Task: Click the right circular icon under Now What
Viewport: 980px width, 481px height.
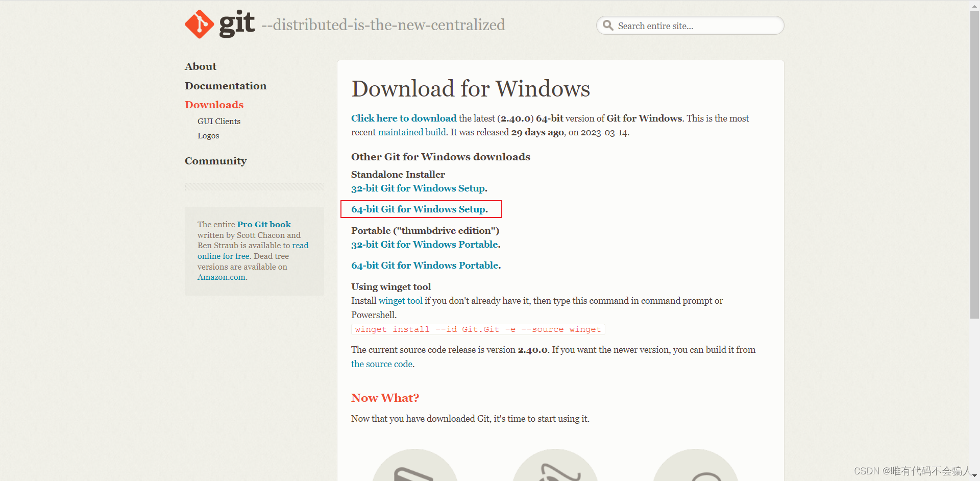Action: point(696,465)
